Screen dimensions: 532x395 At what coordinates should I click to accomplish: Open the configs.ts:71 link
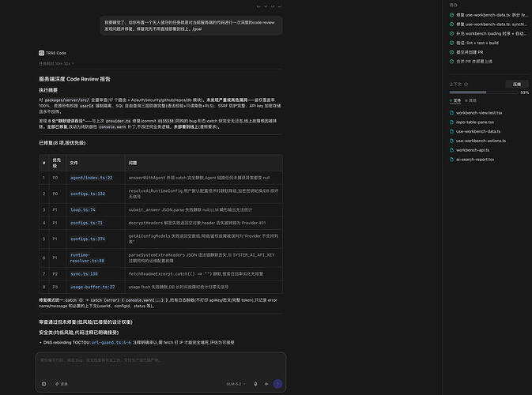(86, 223)
